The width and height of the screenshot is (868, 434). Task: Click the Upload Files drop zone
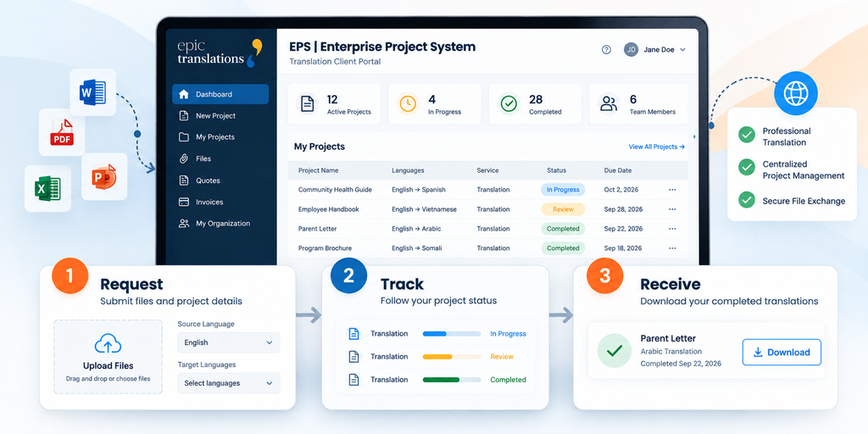click(x=108, y=357)
